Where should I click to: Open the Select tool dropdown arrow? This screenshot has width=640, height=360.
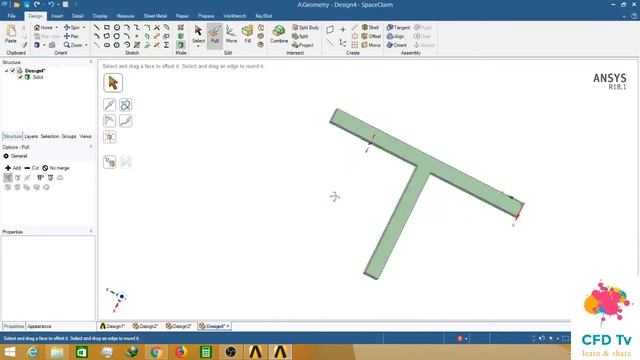pos(198,46)
